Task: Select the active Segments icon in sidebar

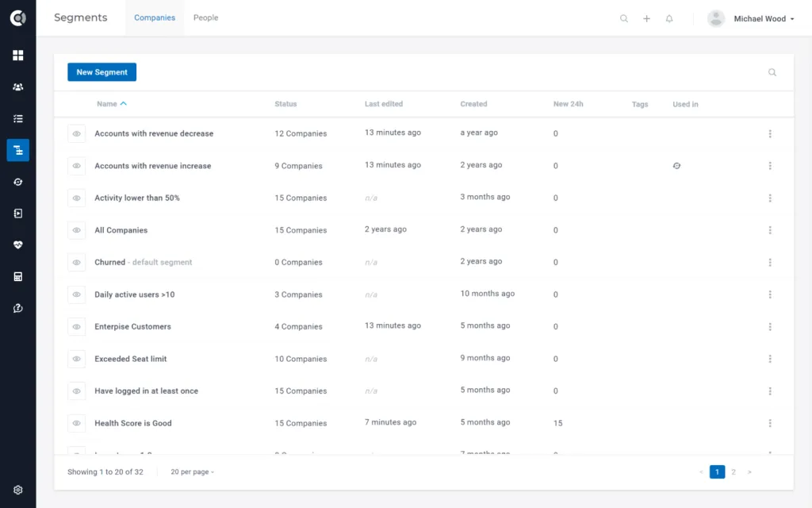Action: (x=18, y=150)
